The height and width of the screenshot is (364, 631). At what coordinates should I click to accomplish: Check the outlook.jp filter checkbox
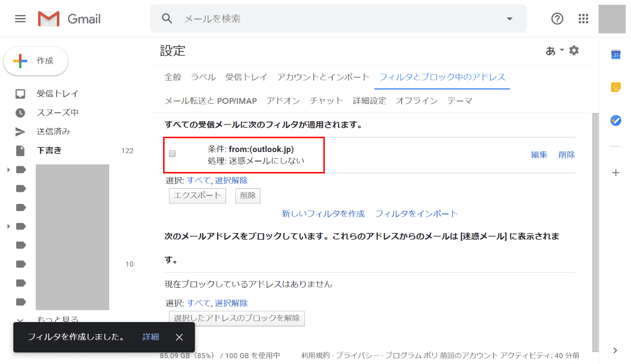tap(173, 153)
